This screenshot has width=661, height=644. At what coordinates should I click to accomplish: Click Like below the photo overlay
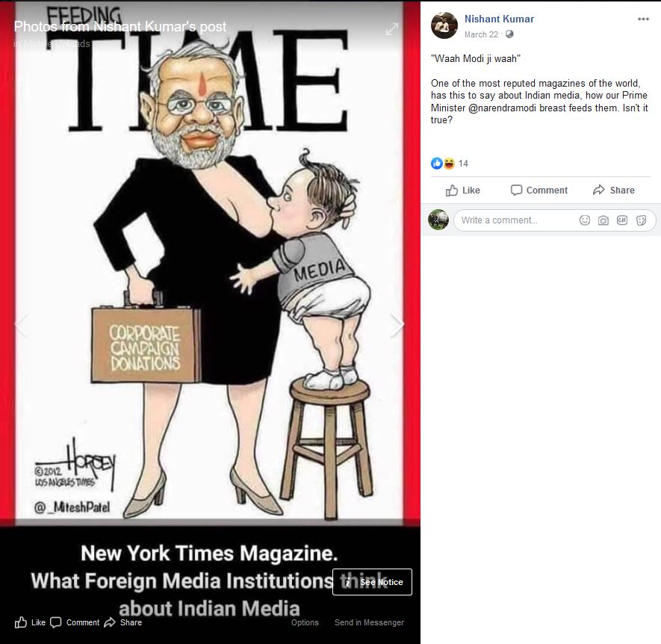click(x=30, y=622)
